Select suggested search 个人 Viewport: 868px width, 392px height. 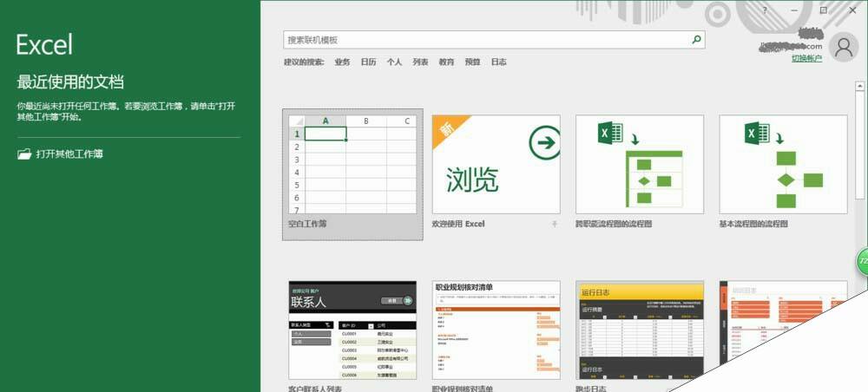pos(394,62)
